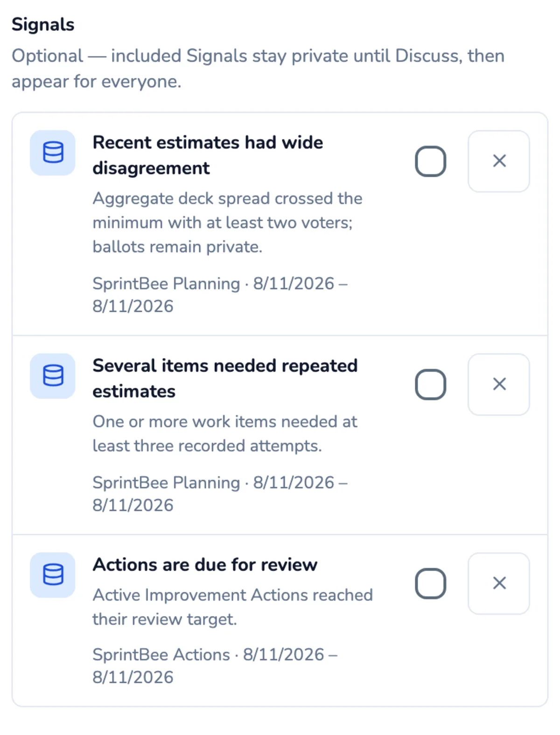Click the One or more work items description
Screen dimensions: 560x735
(225, 434)
